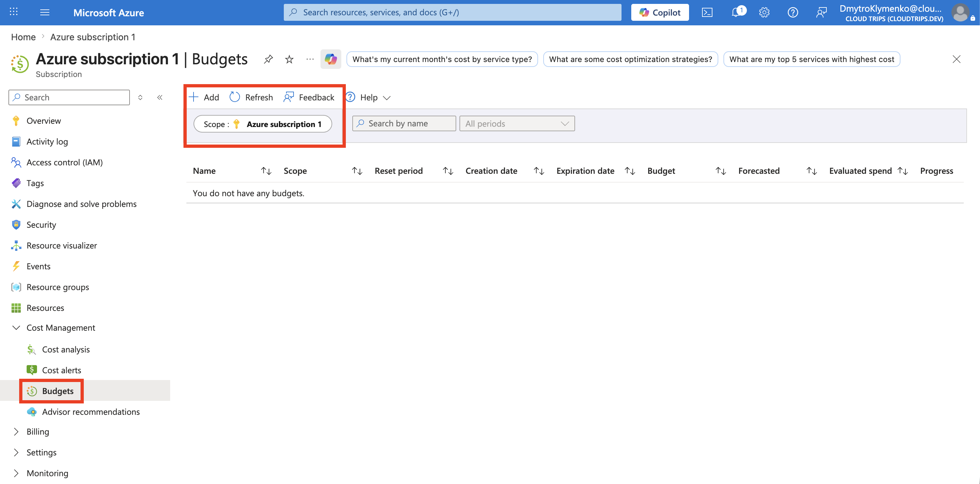Image resolution: width=980 pixels, height=484 pixels.
Task: Expand the Billing group
Action: (38, 431)
